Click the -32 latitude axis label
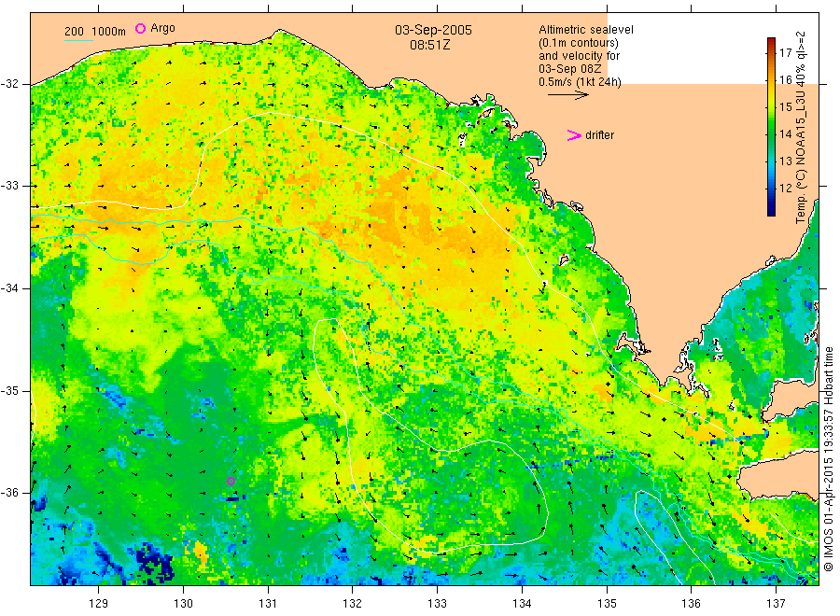Screen dimensions: 840x616 point(10,84)
